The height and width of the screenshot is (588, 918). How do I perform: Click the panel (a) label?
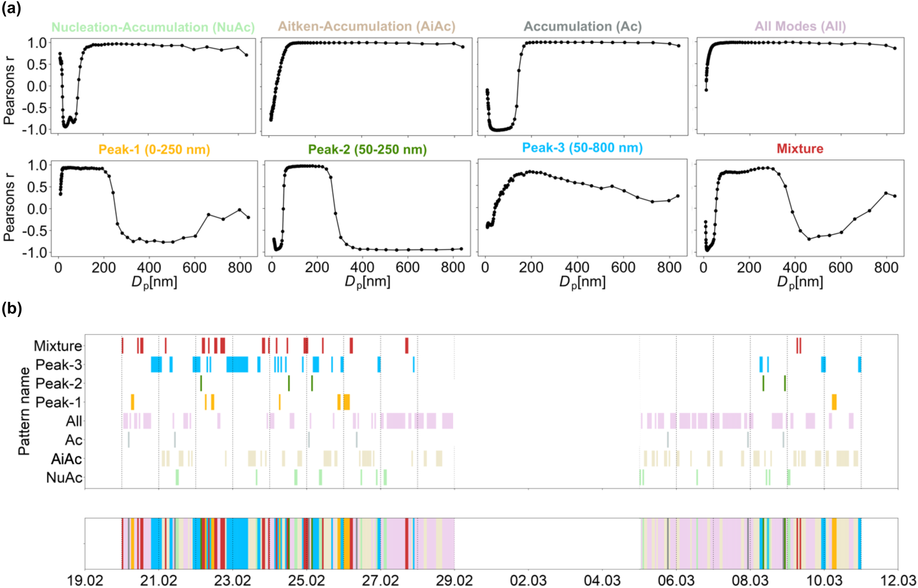click(x=11, y=8)
